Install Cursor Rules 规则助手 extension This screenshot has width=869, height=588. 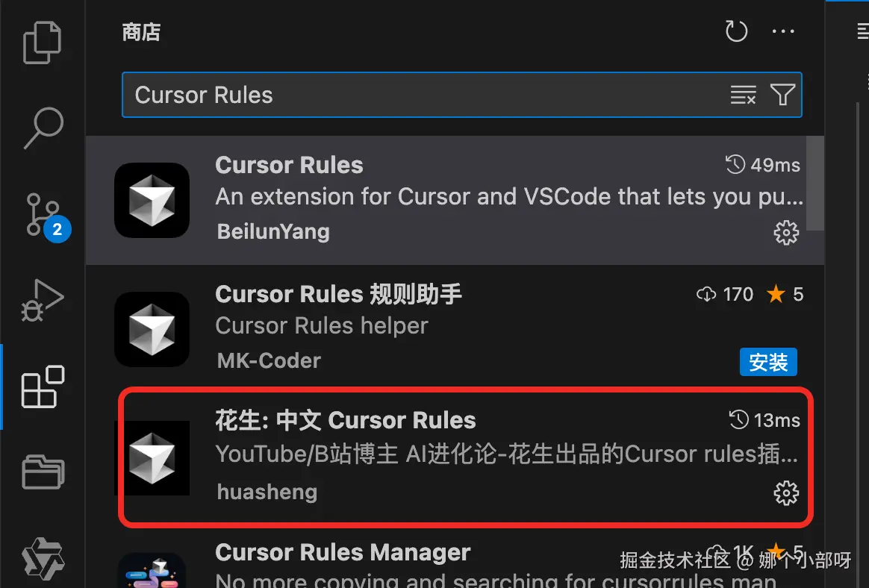pos(768,362)
